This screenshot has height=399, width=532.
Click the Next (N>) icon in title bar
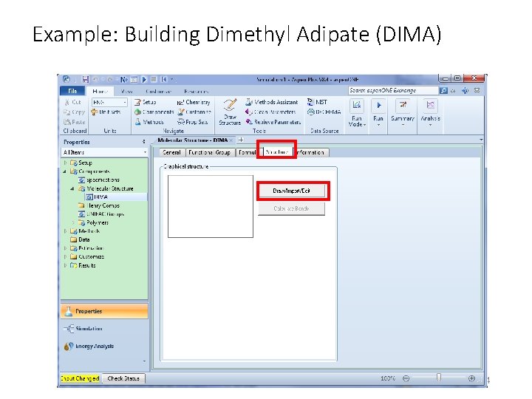(x=124, y=79)
